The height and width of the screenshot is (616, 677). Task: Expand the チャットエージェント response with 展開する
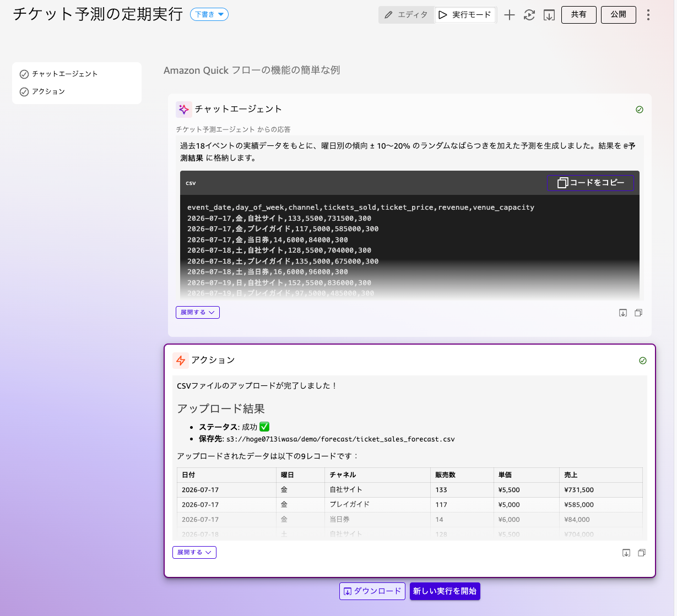coord(198,312)
